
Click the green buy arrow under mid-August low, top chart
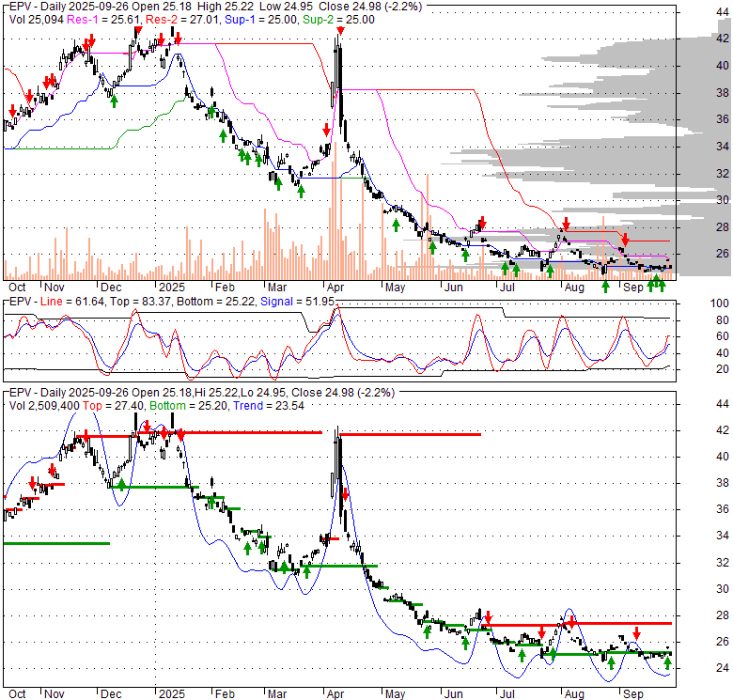pos(605,287)
